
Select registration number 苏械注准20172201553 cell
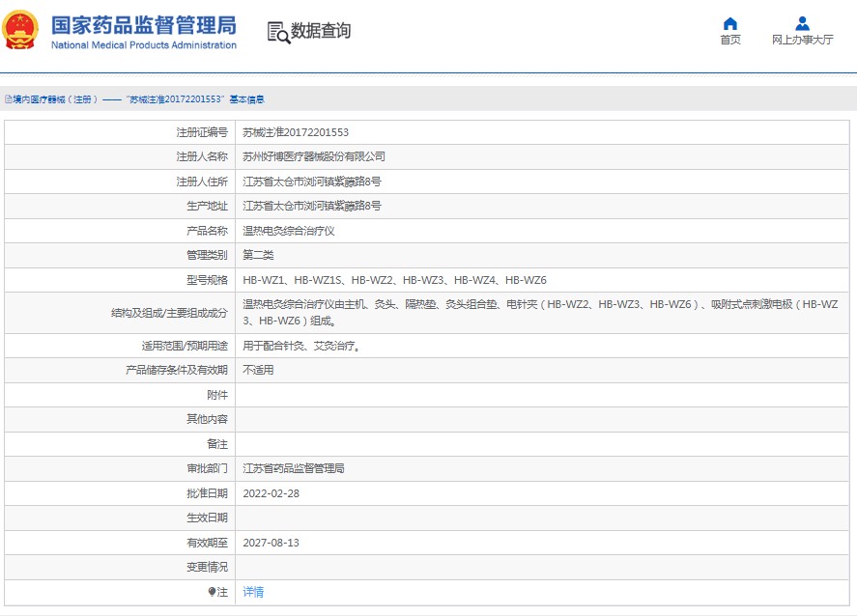pos(296,132)
